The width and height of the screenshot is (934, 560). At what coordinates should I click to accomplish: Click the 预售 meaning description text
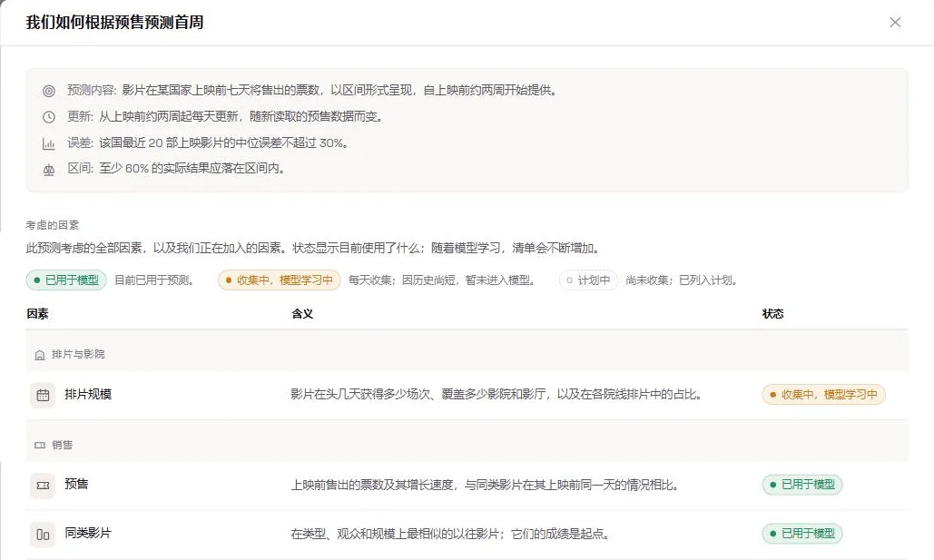485,485
